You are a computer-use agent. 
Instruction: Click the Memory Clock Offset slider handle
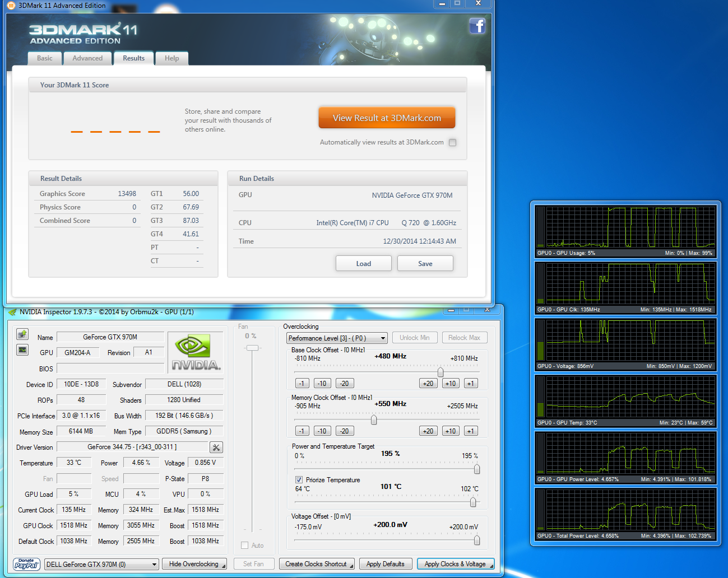pos(374,419)
